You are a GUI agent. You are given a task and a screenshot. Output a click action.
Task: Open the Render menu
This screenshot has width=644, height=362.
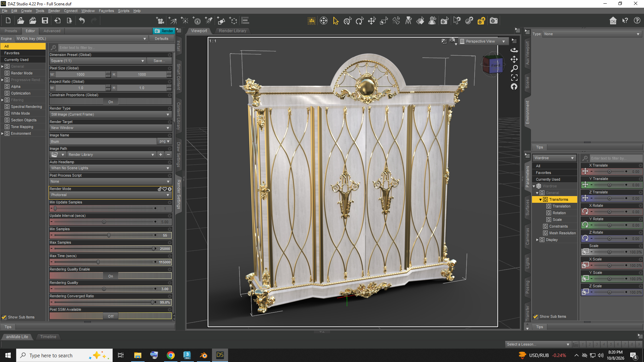coord(54,11)
